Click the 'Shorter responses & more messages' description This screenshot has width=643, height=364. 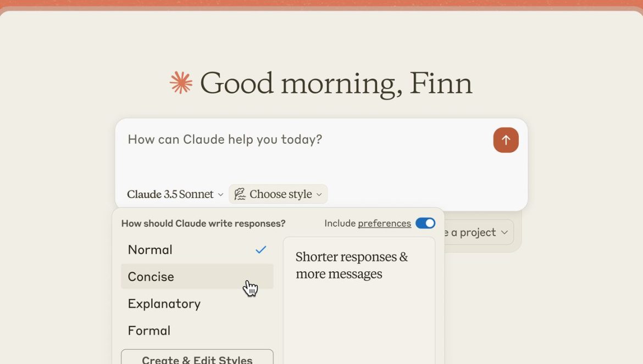pyautogui.click(x=352, y=265)
